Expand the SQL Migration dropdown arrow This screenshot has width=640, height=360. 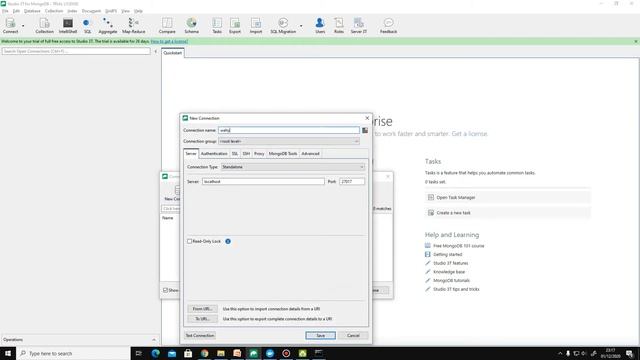[x=301, y=26]
